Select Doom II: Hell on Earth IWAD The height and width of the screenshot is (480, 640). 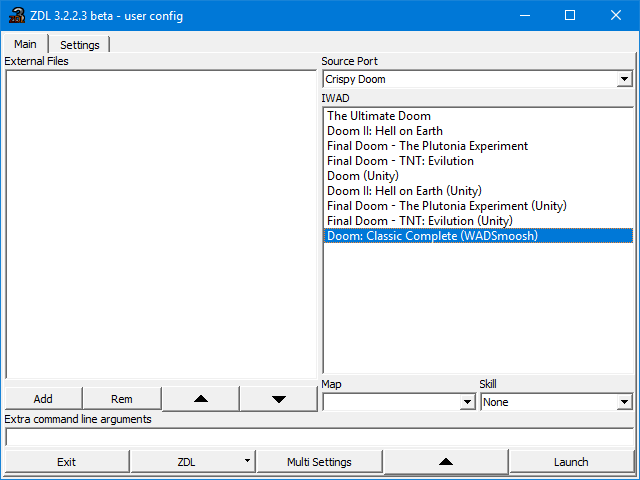(478, 131)
